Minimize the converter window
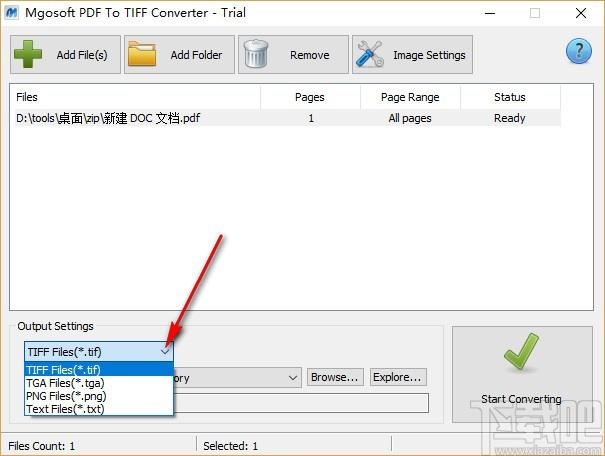 point(490,13)
